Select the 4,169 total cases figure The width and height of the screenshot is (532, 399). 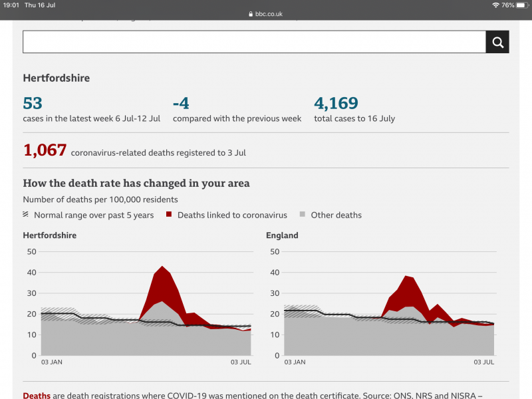click(x=336, y=103)
